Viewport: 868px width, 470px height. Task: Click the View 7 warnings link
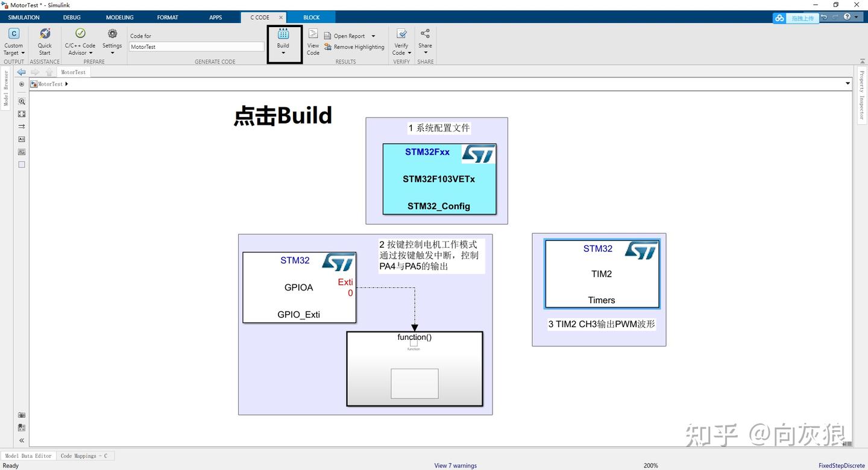point(455,465)
